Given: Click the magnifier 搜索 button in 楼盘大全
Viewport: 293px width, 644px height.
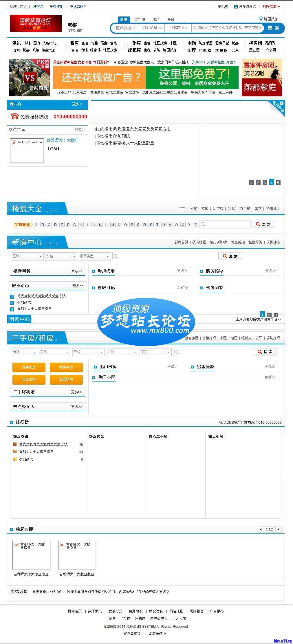Looking at the screenshot, I should (x=264, y=224).
